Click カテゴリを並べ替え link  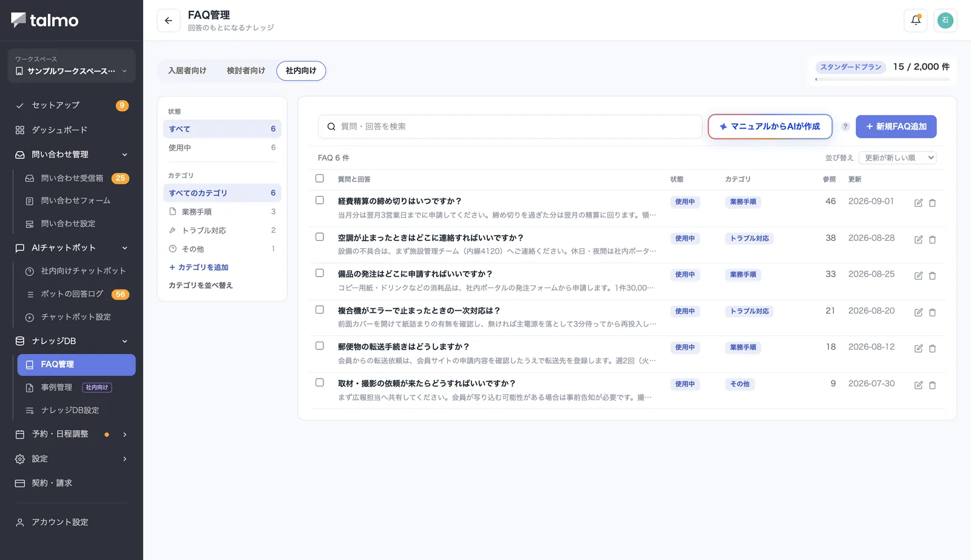coord(201,285)
